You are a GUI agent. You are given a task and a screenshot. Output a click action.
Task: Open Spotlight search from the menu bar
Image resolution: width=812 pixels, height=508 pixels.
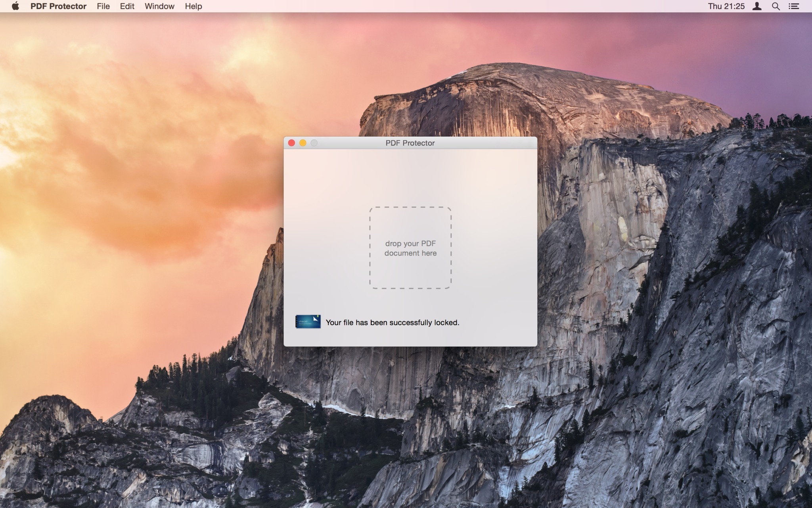pos(776,6)
